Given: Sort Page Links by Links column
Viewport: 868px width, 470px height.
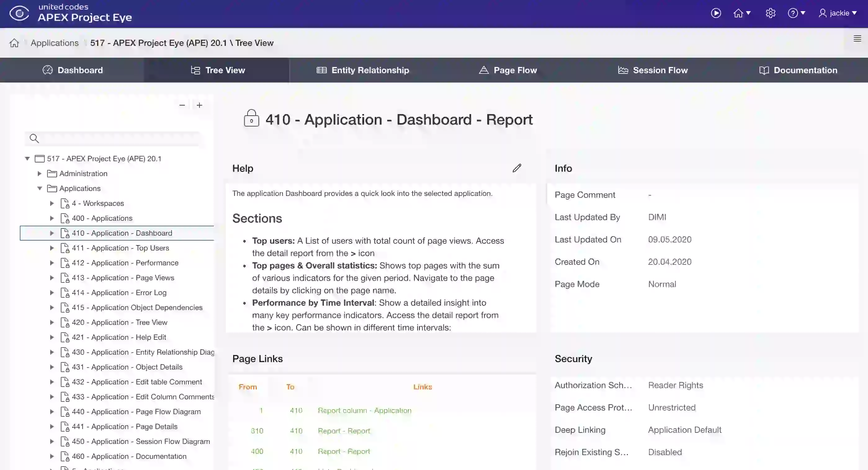Looking at the screenshot, I should (423, 387).
